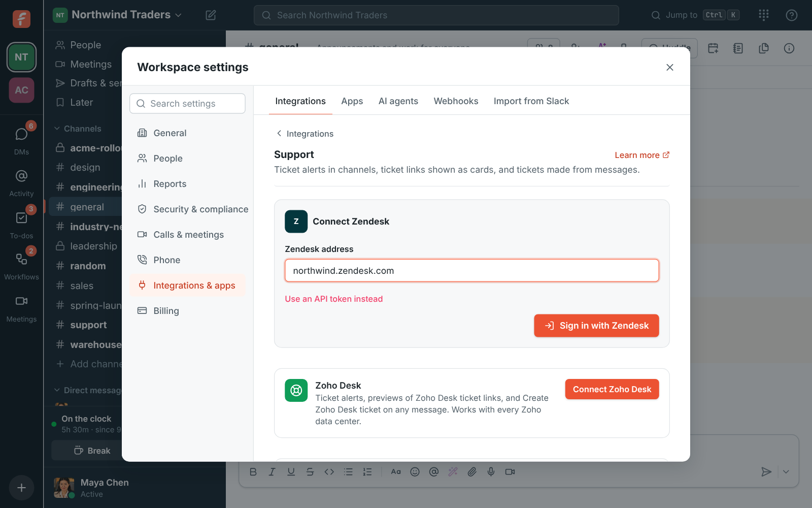This screenshot has width=812, height=508.
Task: Open the files copy icon in channel header
Action: (764, 48)
